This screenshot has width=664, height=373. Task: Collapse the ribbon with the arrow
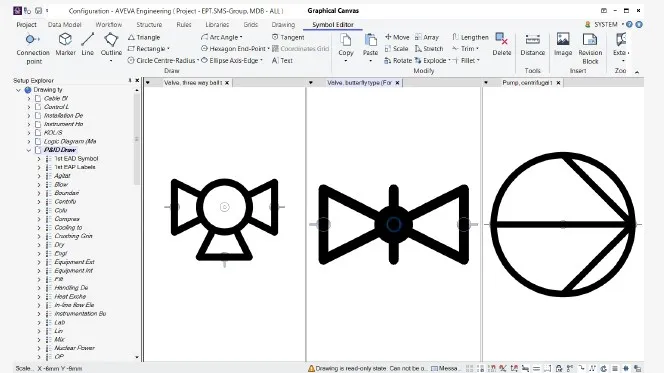coord(636,72)
